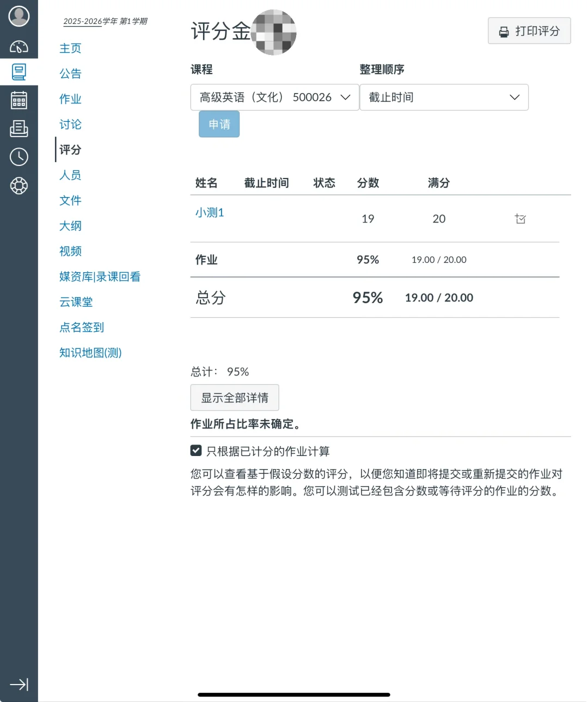
Task: Open the help lifesaver icon
Action: click(19, 186)
